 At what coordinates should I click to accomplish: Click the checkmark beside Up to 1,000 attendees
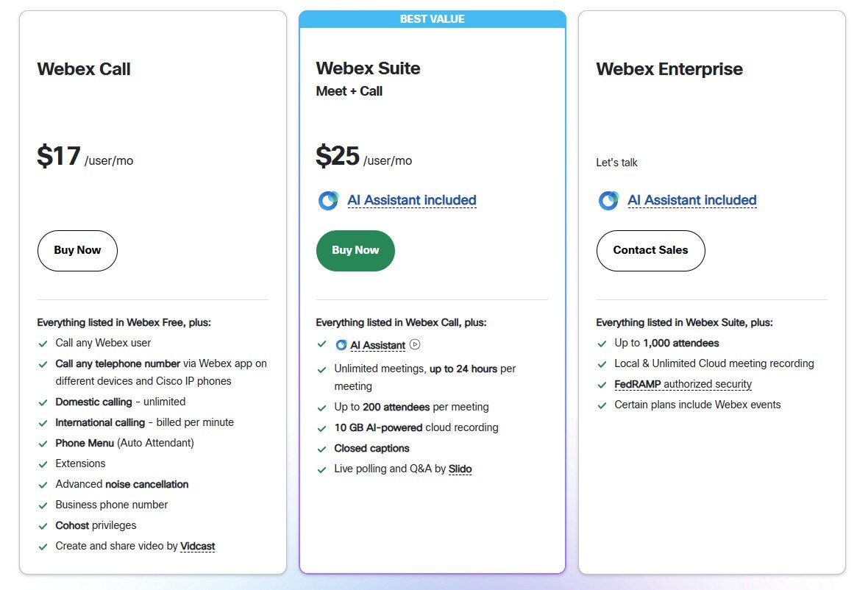(x=601, y=343)
